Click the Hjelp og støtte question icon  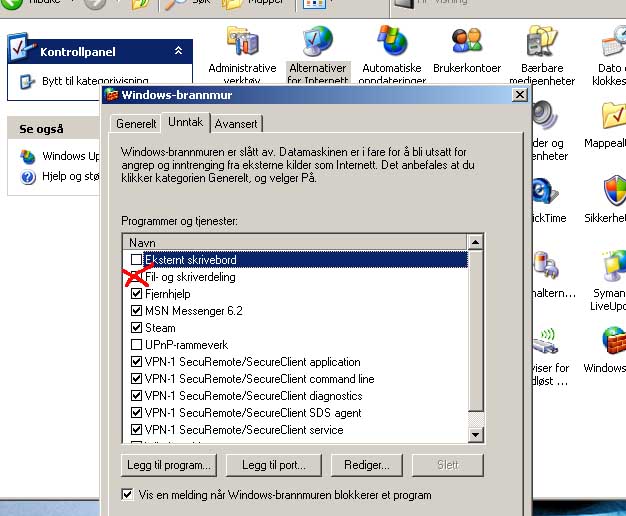point(28,177)
